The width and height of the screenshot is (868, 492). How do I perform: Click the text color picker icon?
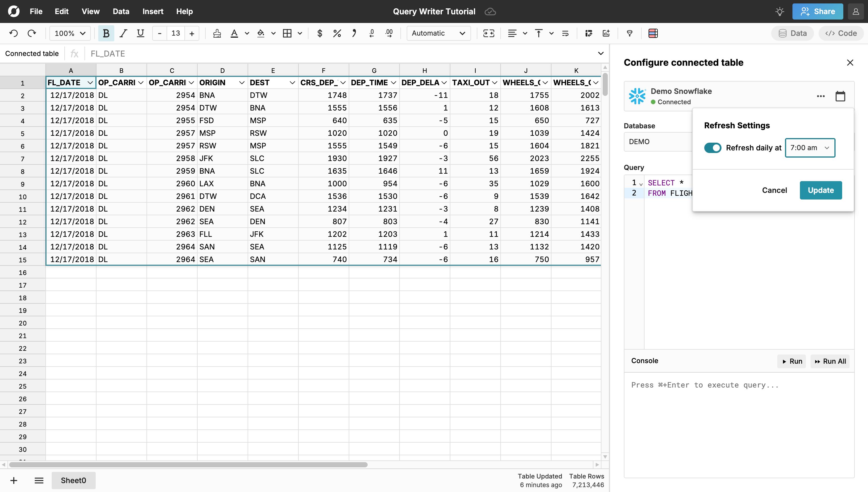click(234, 33)
